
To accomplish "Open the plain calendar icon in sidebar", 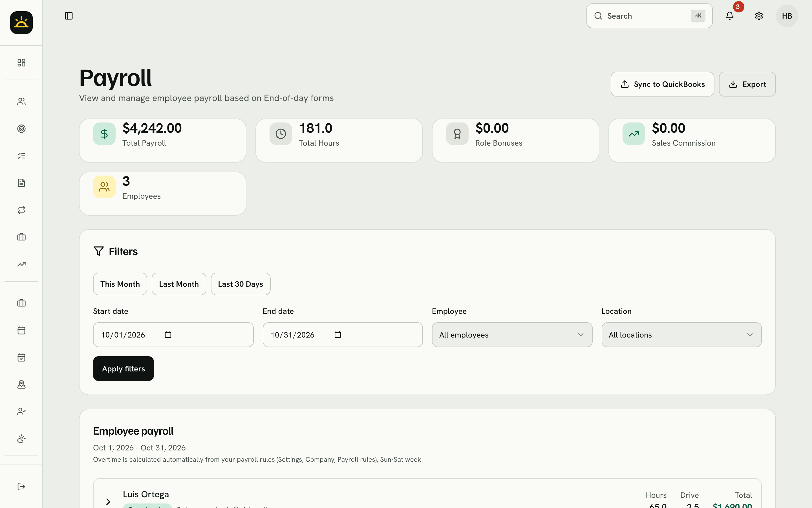I will click(21, 330).
